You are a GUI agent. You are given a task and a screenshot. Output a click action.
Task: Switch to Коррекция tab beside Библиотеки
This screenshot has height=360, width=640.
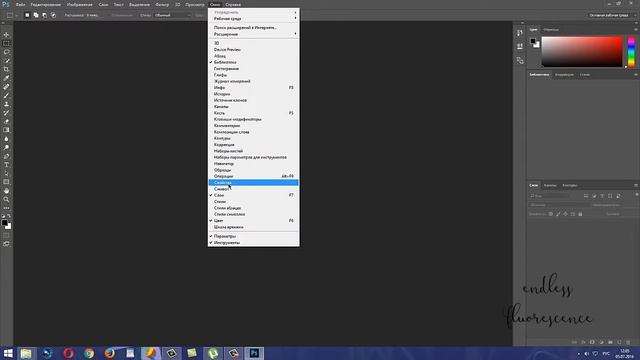pos(564,75)
